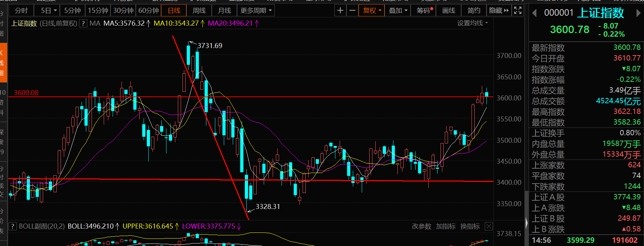This screenshot has height=246, width=644.
Task: Click the 上证换手 value 0.80%
Action: pos(630,133)
